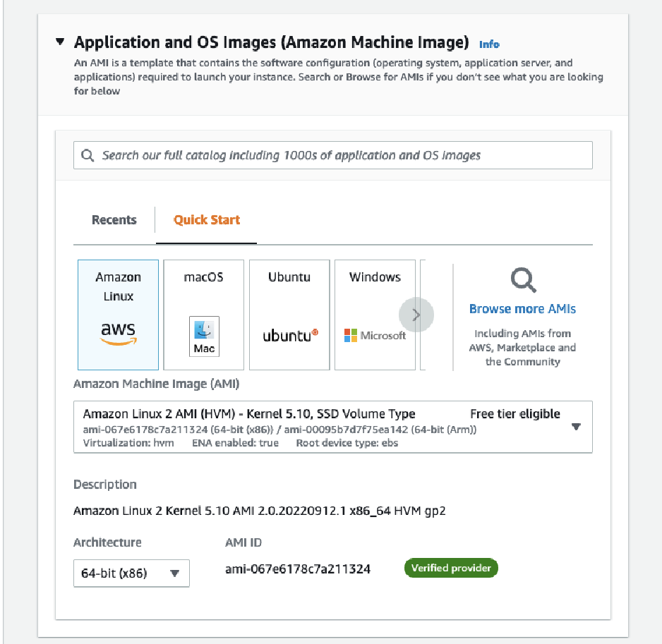This screenshot has height=644, width=662.
Task: Open the Architecture 64-bit (x86) dropdown
Action: pos(131,573)
